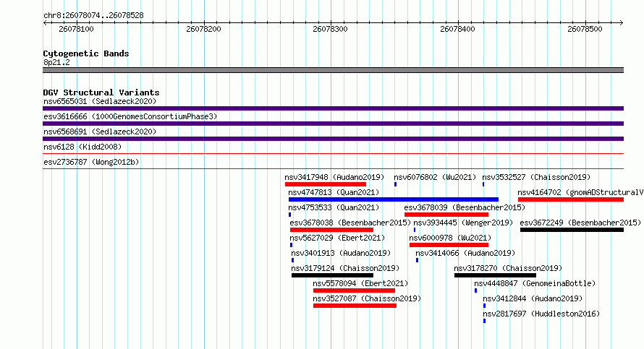Click the 26078100 ruler position label
644x349 pixels.
pyautogui.click(x=77, y=29)
